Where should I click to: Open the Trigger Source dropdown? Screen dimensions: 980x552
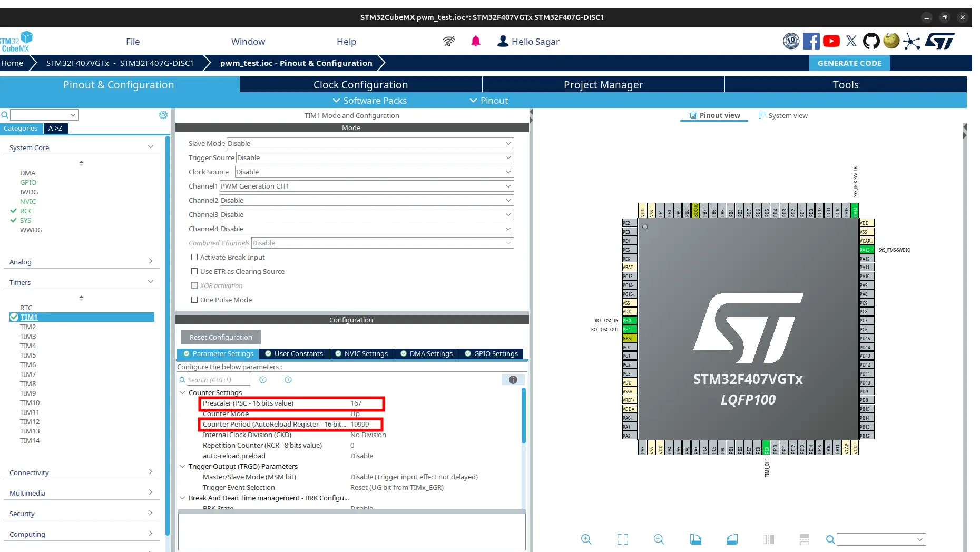375,157
